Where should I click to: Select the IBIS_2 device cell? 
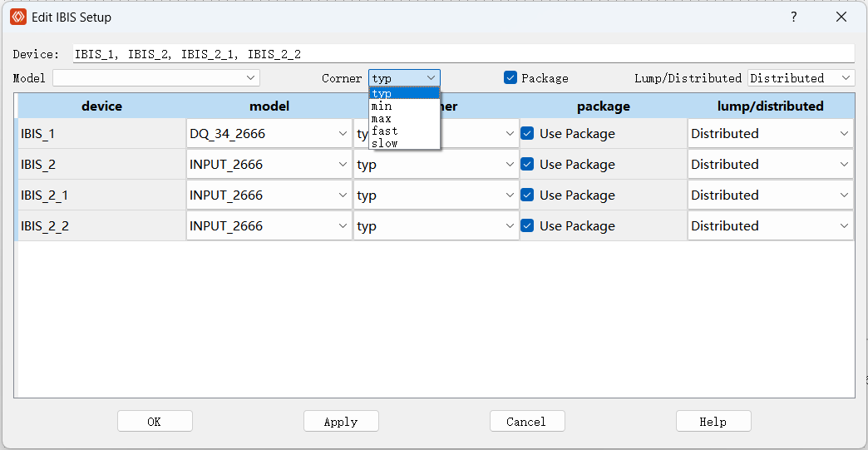(102, 165)
